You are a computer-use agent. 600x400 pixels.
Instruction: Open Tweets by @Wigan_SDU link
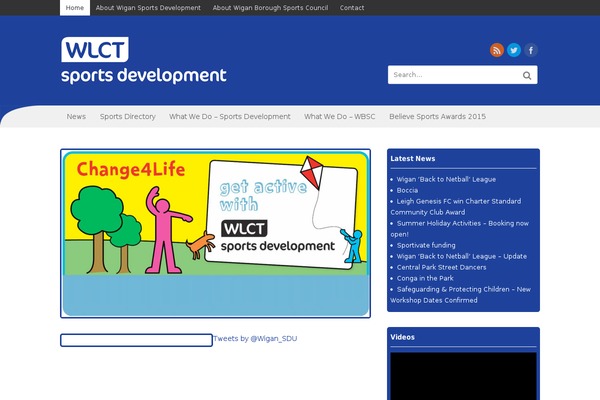coord(255,339)
